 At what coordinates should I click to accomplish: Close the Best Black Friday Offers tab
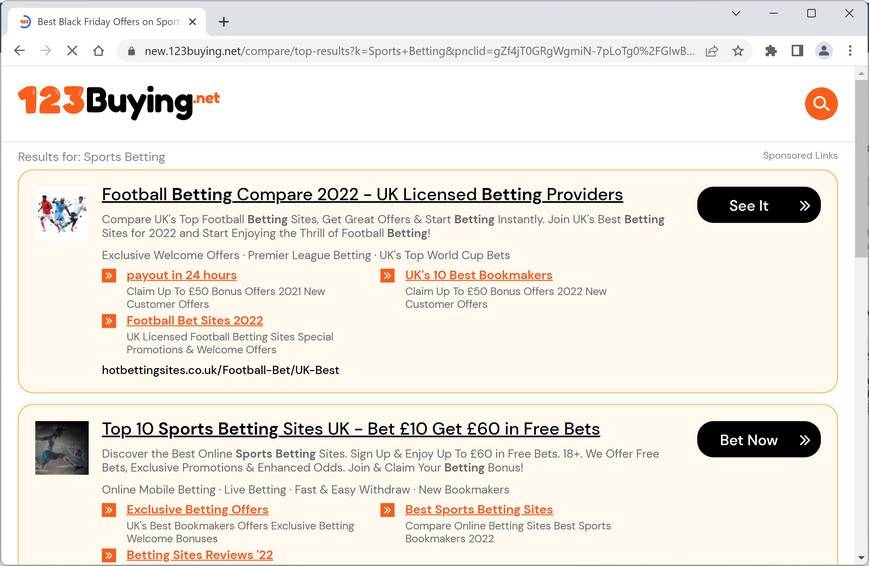pyautogui.click(x=192, y=22)
